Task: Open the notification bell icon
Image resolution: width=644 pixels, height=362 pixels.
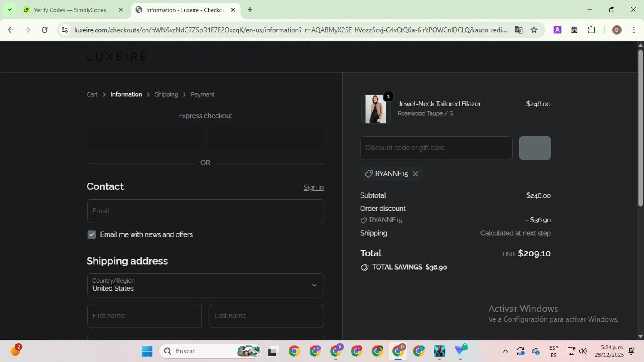Action: pyautogui.click(x=631, y=351)
